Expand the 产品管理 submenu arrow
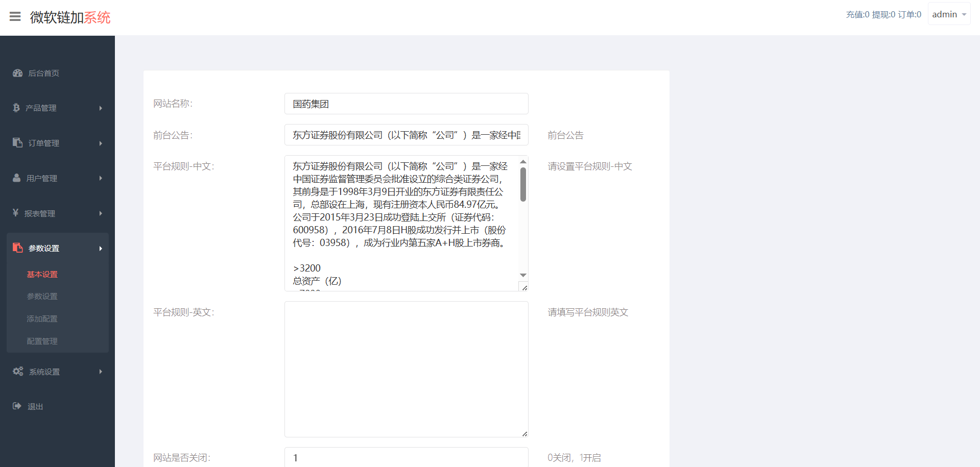 (101, 108)
